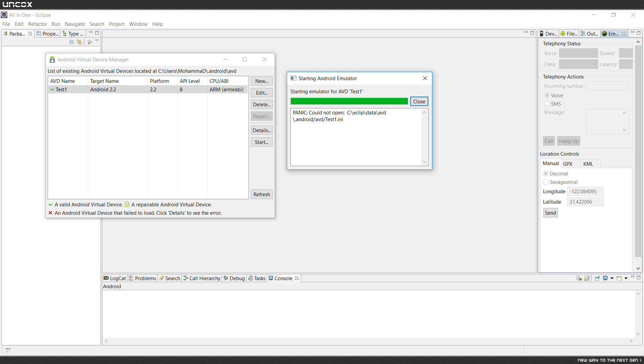Open the Voice status dropdown

(578, 53)
